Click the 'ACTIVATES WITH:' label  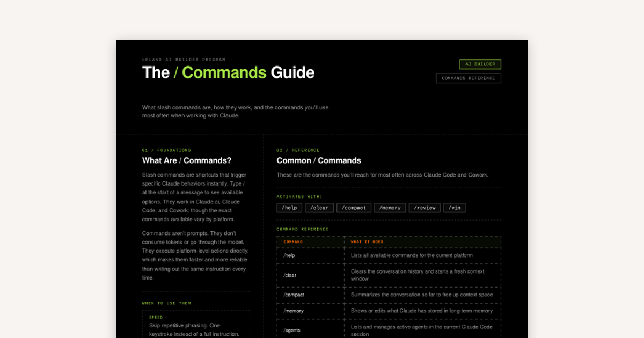pyautogui.click(x=299, y=197)
